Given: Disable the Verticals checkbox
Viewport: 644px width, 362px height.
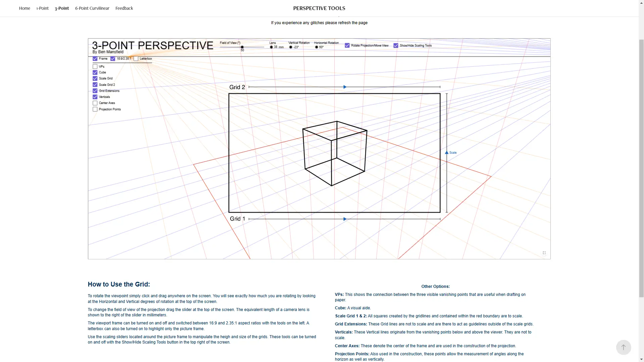Looking at the screenshot, I should click(95, 97).
